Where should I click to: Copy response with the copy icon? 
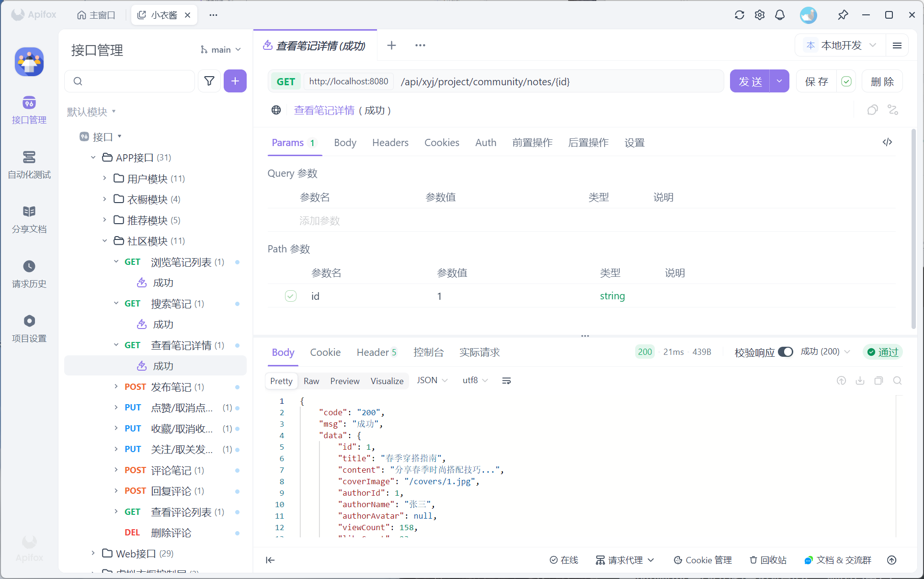pos(878,381)
